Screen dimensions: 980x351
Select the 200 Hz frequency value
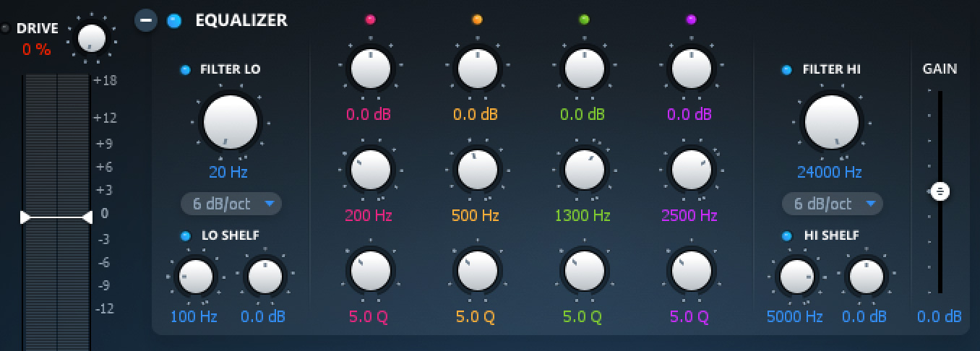tap(369, 215)
